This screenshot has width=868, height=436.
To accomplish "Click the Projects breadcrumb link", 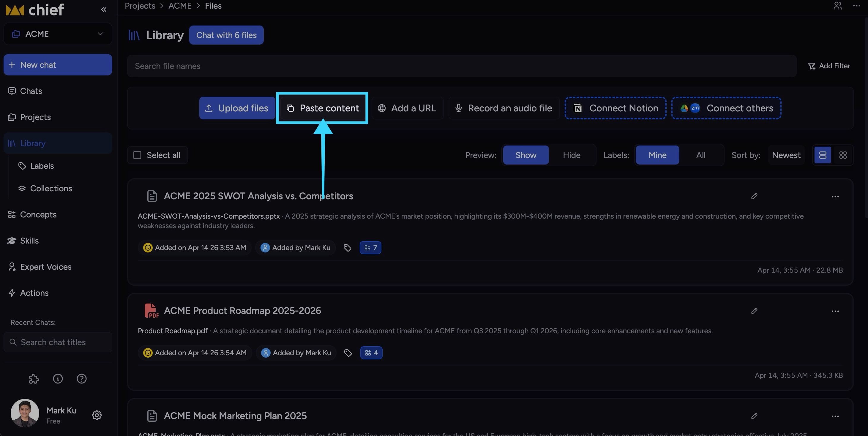I will click(140, 6).
